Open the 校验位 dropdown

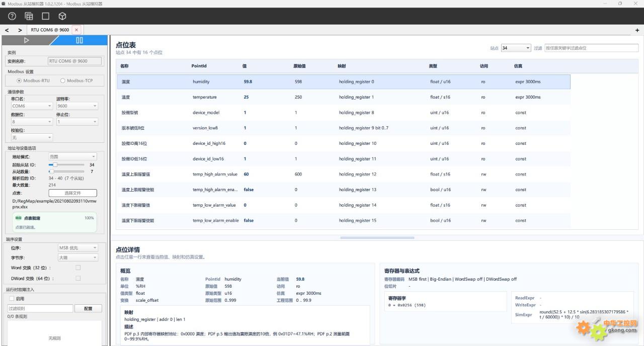click(32, 137)
